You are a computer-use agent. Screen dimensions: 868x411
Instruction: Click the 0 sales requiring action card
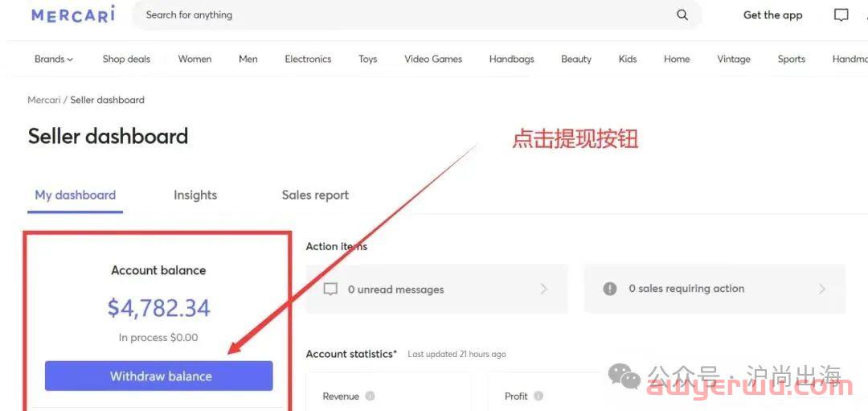click(x=714, y=289)
